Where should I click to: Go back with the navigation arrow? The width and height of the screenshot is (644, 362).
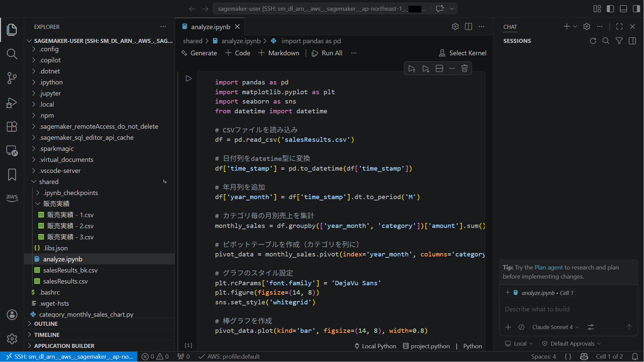pos(192,9)
